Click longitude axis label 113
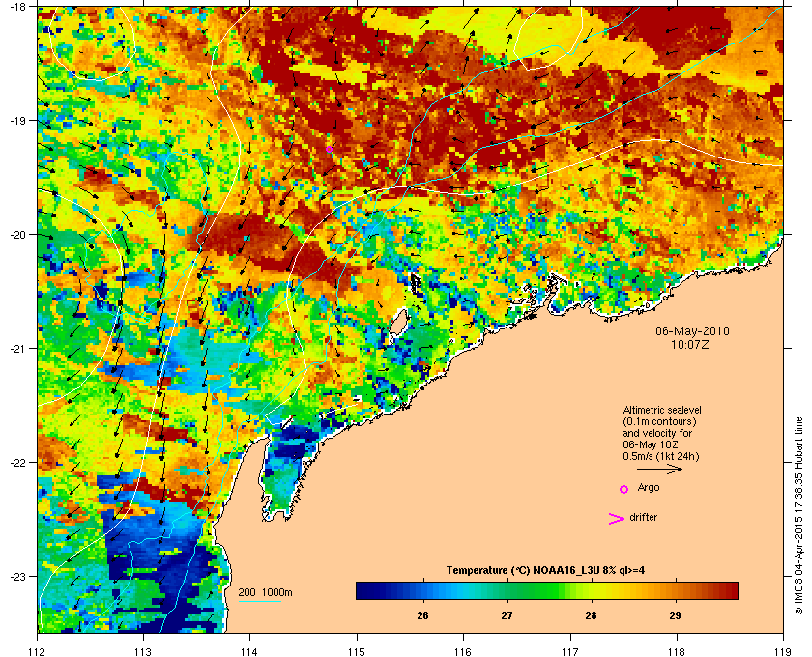812x657 pixels. [x=143, y=652]
